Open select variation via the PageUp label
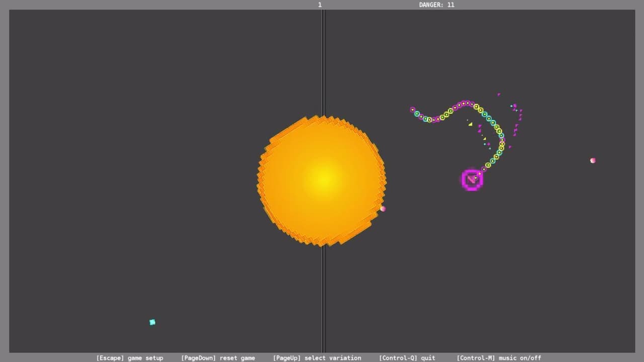The image size is (644, 362). [x=317, y=358]
